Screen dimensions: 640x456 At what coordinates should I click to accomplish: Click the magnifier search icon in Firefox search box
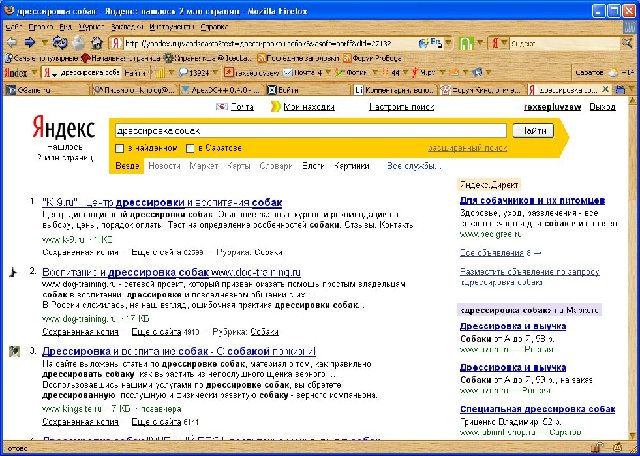coord(627,42)
